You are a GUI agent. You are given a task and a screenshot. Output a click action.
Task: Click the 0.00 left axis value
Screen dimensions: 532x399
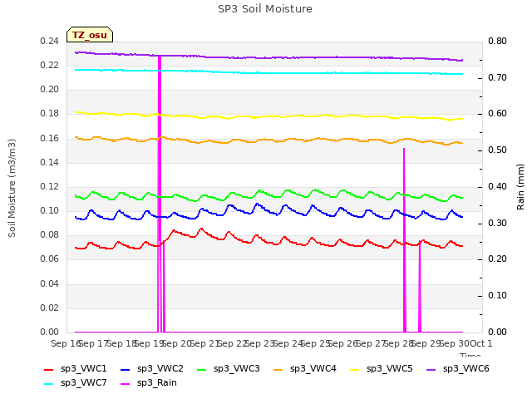[x=50, y=332]
